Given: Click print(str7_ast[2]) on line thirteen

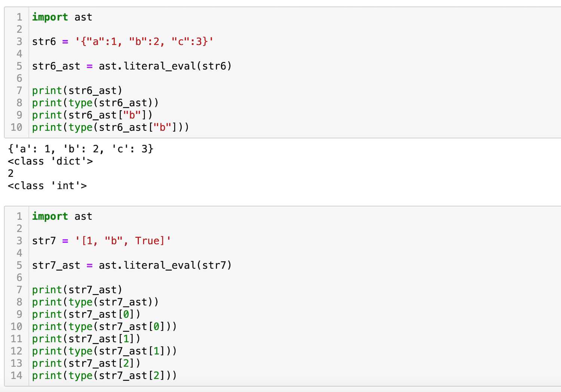Looking at the screenshot, I should point(86,363).
